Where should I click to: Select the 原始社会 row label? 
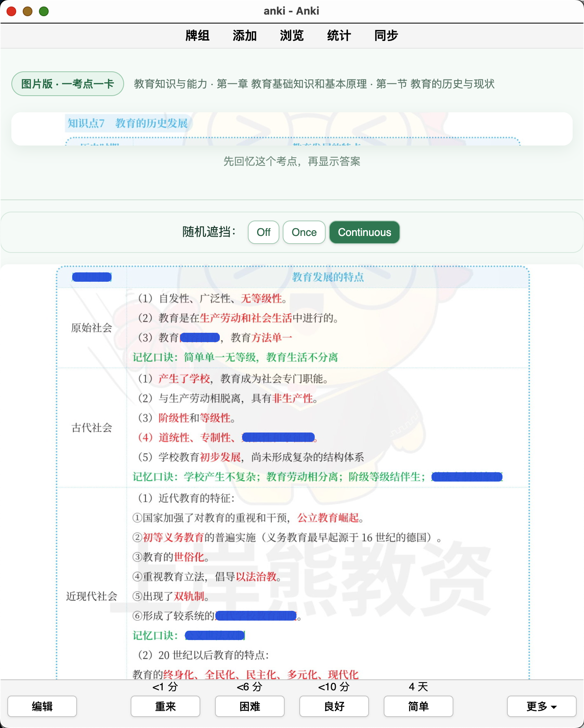click(x=92, y=328)
